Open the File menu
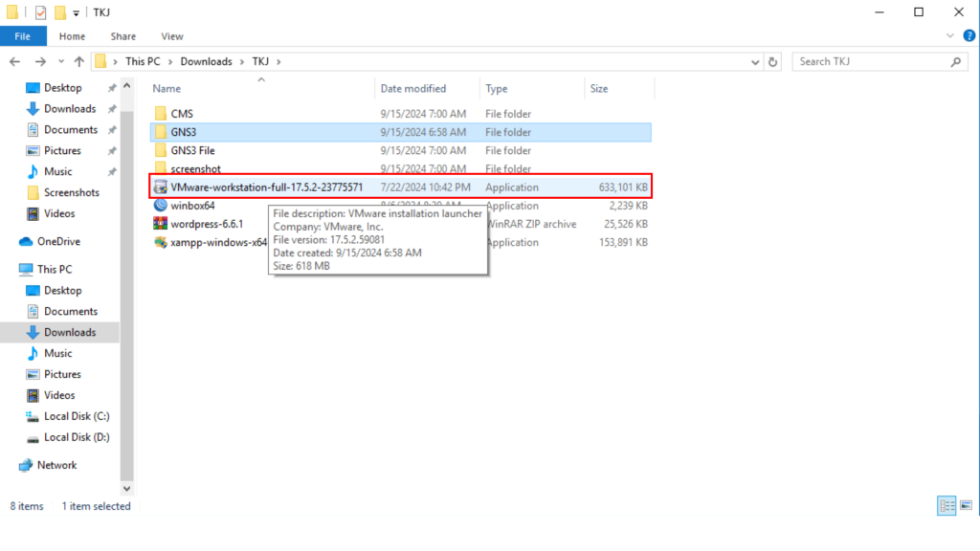The height and width of the screenshot is (551, 980). click(23, 36)
